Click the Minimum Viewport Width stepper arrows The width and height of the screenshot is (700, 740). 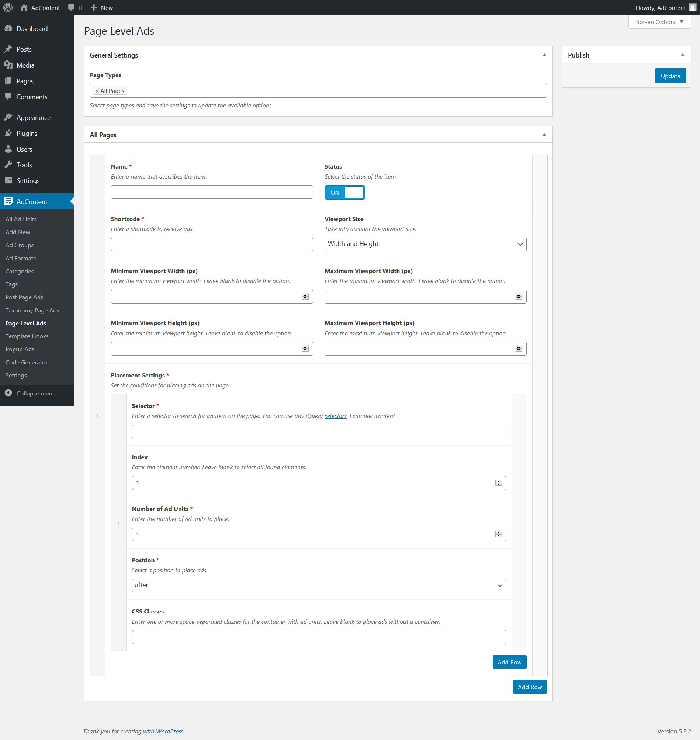305,297
